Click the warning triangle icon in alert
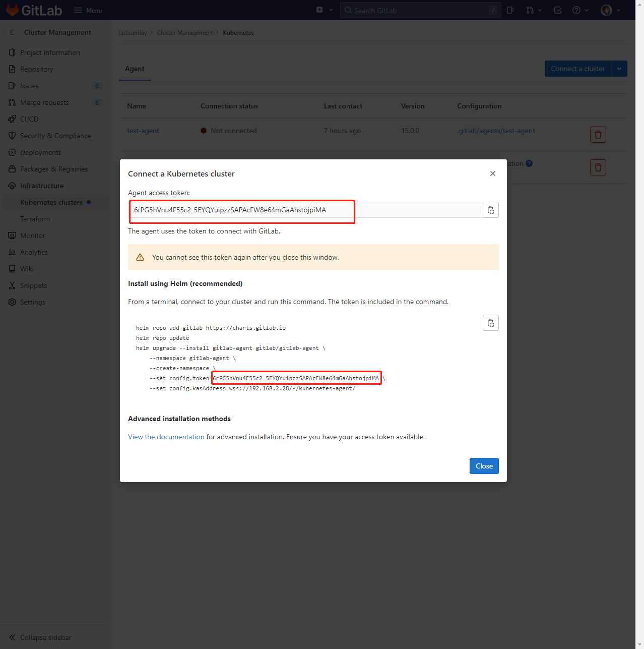Viewport: 644px width, 649px height. click(140, 257)
